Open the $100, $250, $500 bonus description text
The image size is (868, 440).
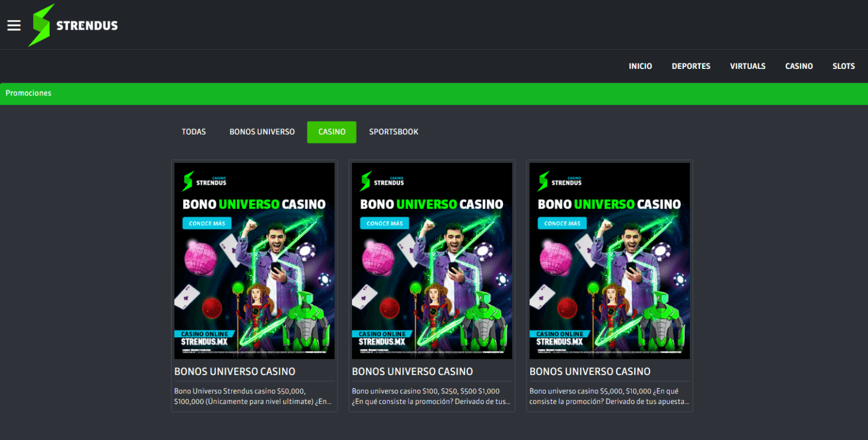[431, 395]
